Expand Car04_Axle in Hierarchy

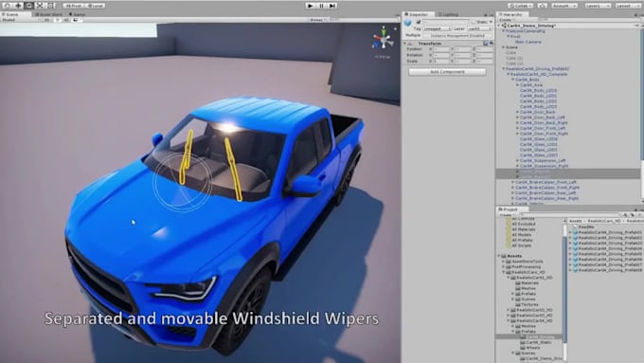[x=517, y=85]
